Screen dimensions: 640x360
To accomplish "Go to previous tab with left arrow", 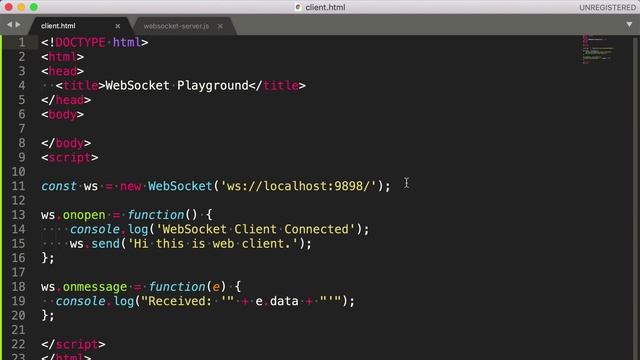I will point(9,25).
